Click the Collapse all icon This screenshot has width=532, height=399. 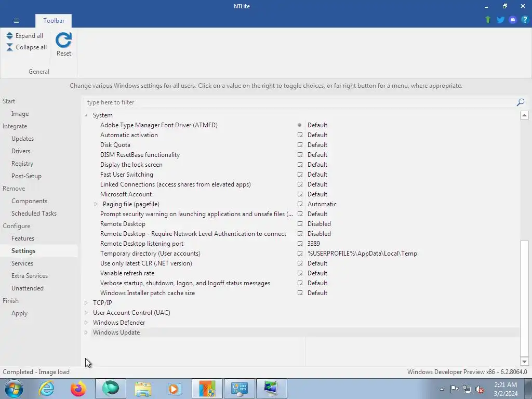9,47
